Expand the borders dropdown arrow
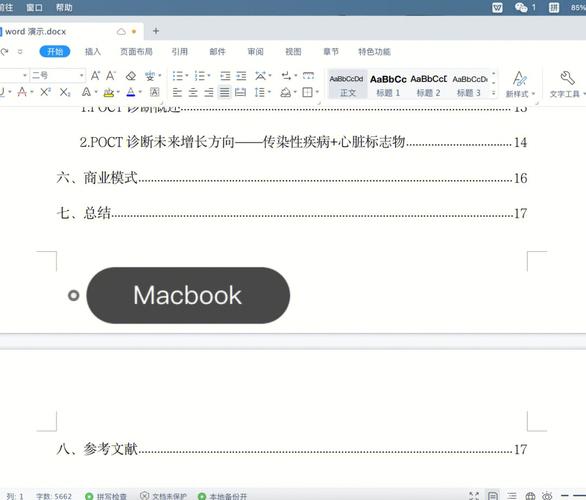586x500 pixels. pyautogui.click(x=317, y=92)
